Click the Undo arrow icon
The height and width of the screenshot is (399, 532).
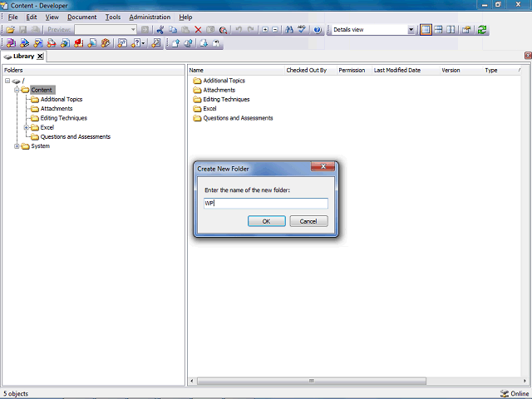[x=239, y=30]
